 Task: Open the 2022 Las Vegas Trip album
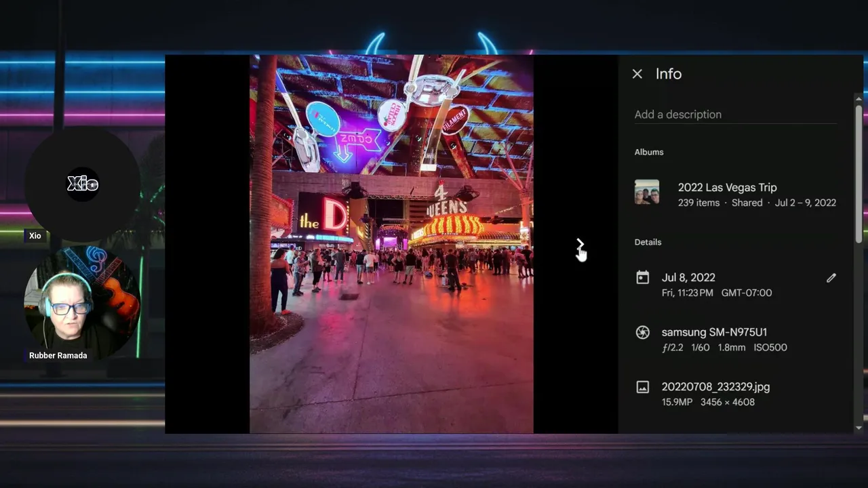[735, 195]
